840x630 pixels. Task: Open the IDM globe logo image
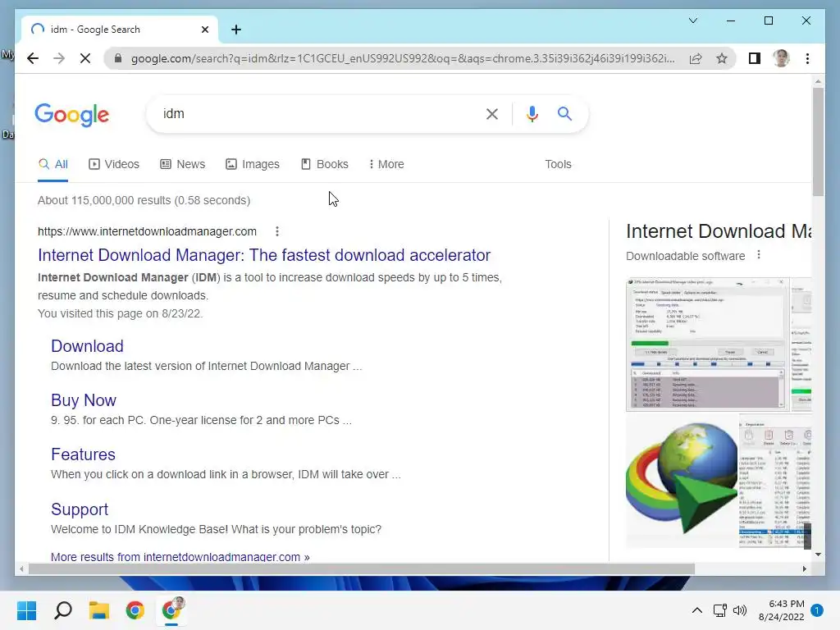682,482
